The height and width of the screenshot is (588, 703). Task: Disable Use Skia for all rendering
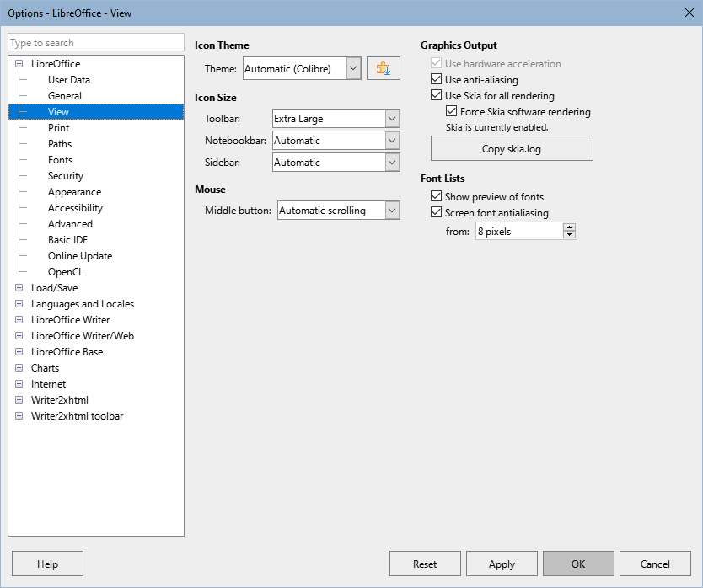click(x=436, y=95)
